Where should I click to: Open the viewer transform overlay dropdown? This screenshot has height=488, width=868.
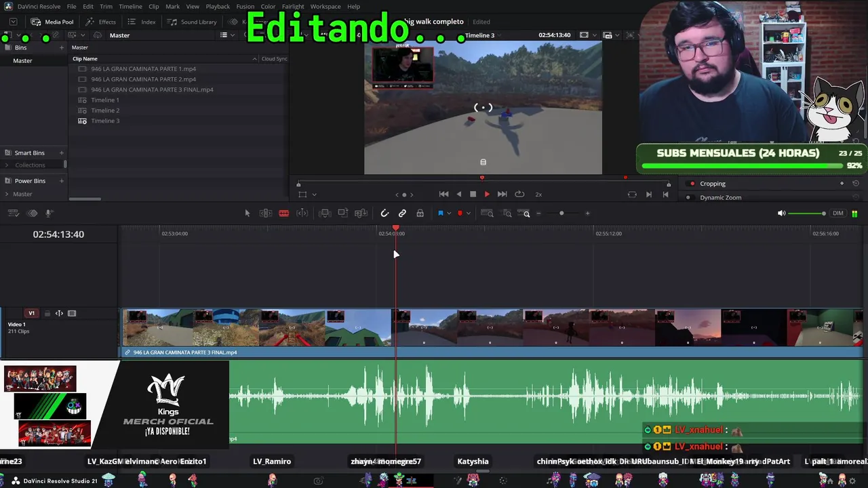314,195
